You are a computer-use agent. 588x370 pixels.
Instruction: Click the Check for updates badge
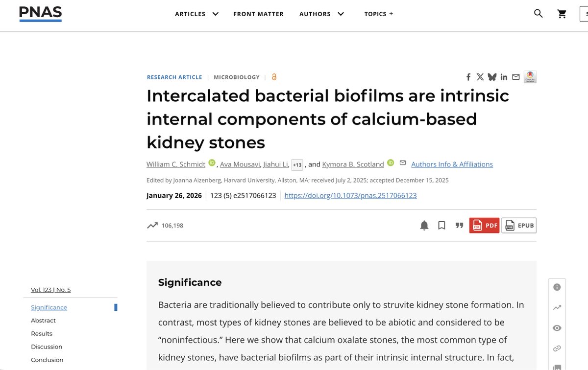point(530,77)
